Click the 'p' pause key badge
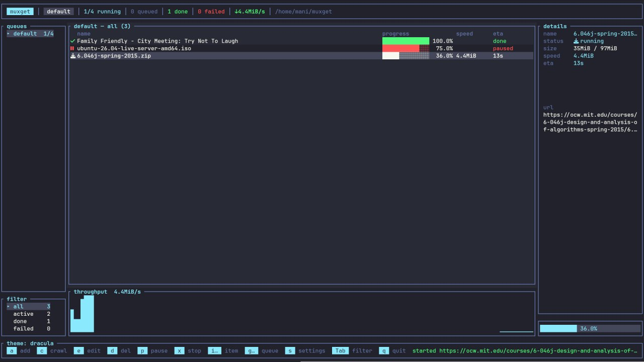The height and width of the screenshot is (362, 644). coord(142,351)
